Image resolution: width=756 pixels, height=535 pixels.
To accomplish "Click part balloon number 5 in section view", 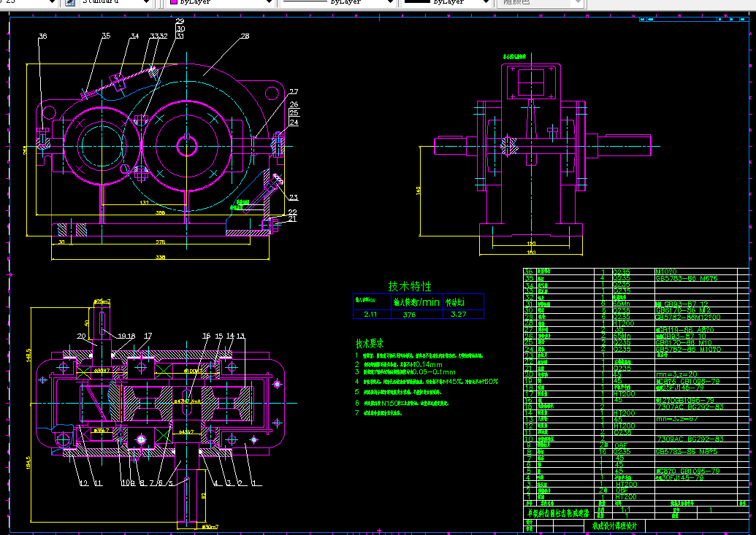I will (x=171, y=483).
